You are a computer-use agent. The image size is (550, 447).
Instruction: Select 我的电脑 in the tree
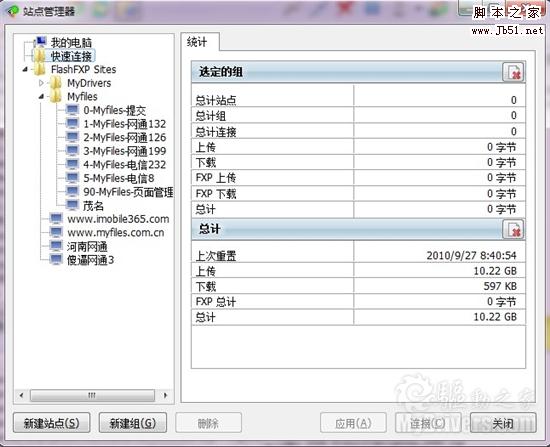pyautogui.click(x=71, y=42)
